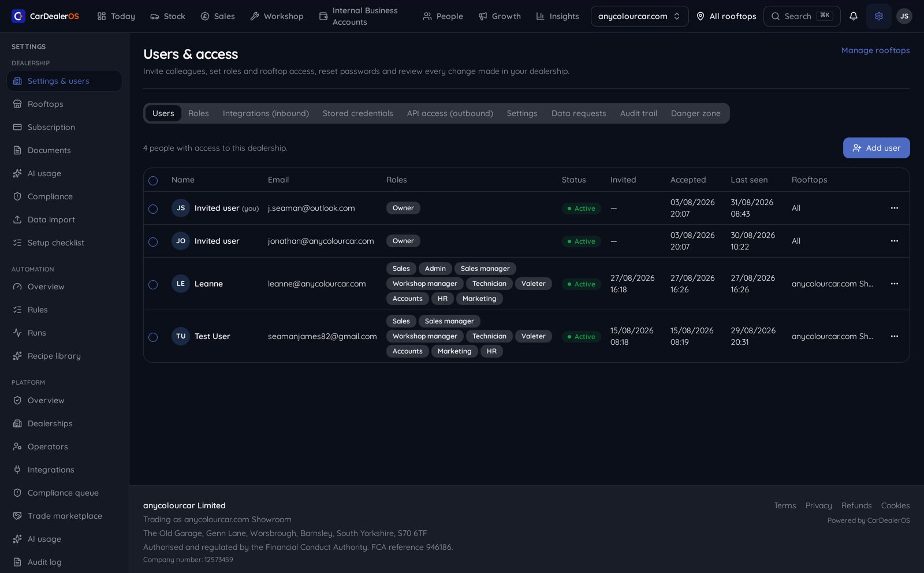Open actions menu for Test User row

[894, 336]
